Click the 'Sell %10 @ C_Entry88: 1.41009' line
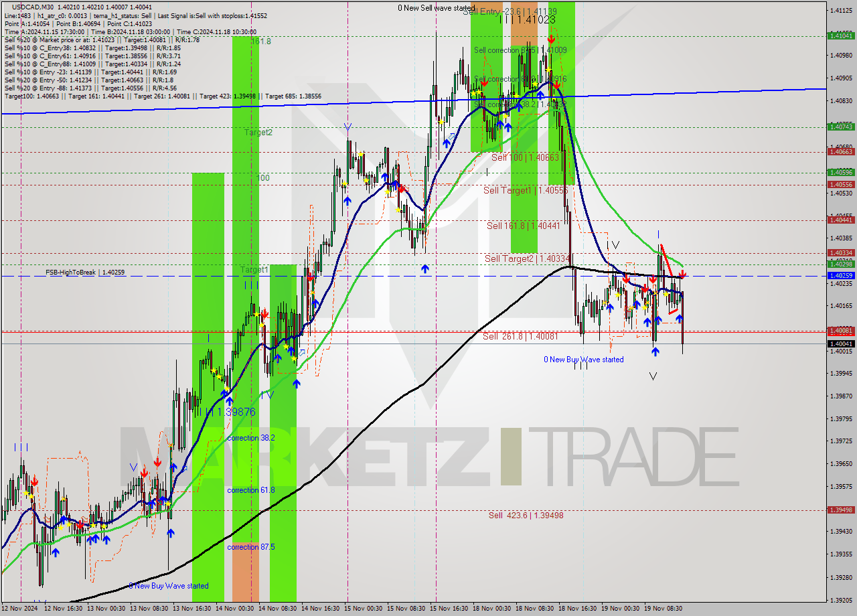The height and width of the screenshot is (616, 857). tap(92, 64)
